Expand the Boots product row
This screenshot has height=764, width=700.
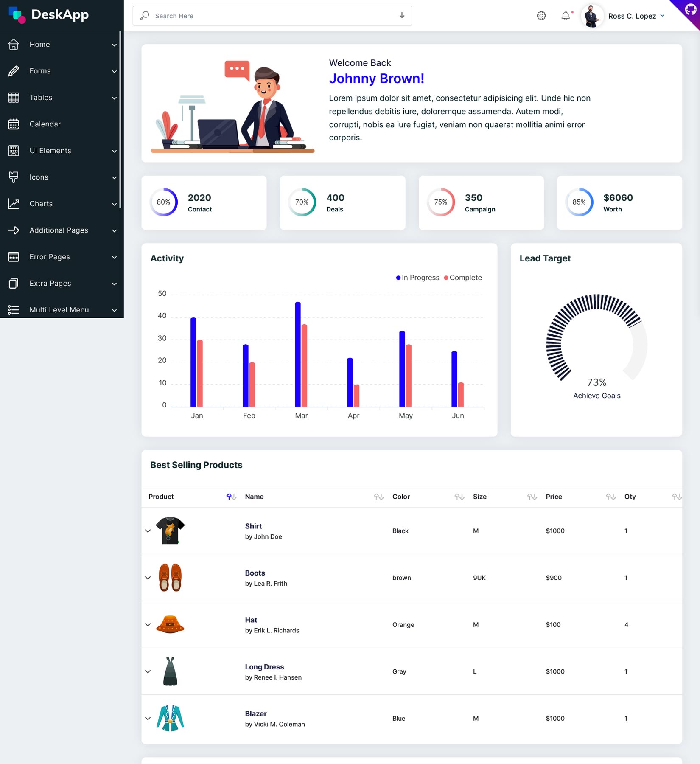tap(148, 577)
